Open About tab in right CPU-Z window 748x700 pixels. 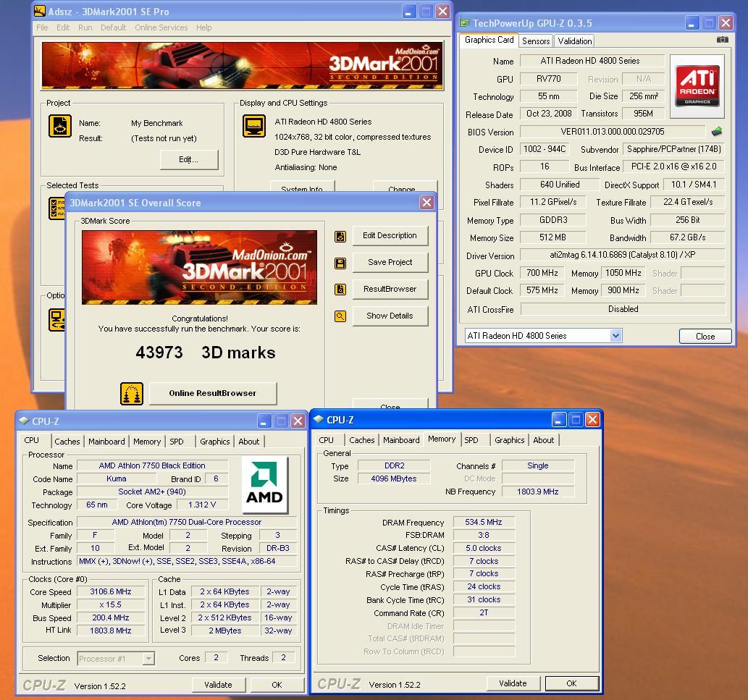(544, 440)
